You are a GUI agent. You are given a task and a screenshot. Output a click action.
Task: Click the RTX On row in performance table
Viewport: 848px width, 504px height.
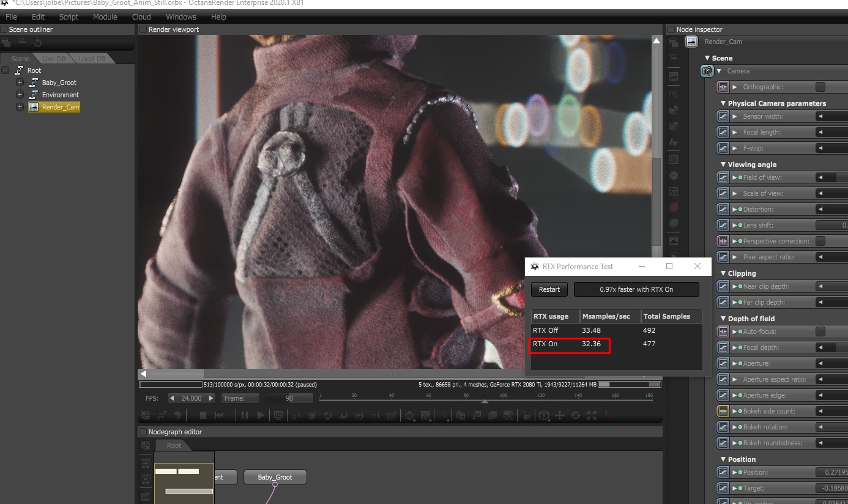(x=616, y=344)
